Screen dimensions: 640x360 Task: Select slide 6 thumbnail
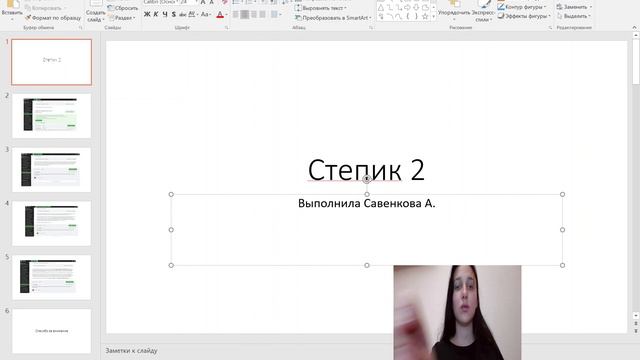[x=51, y=331]
